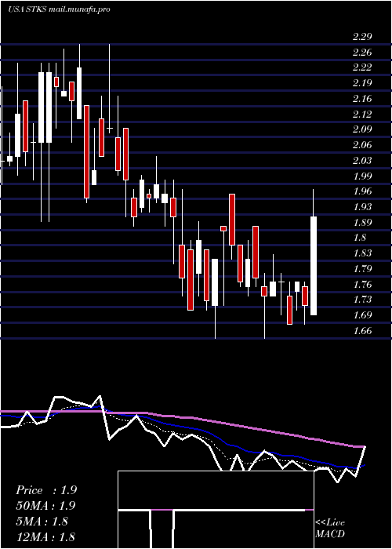Click the last tall white candlestick body
This screenshot has width=392, height=549.
click(314, 266)
